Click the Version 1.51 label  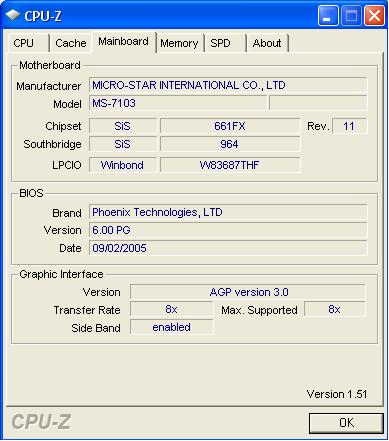[337, 394]
